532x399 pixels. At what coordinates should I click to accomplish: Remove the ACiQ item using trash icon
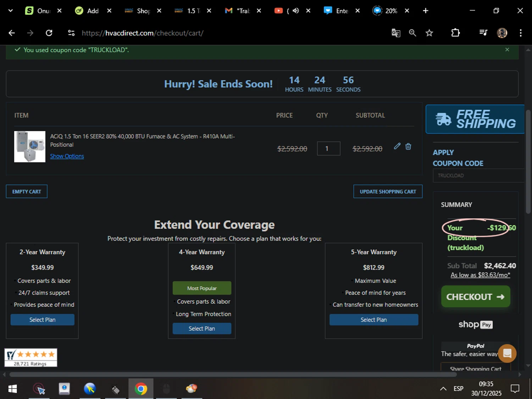pos(408,146)
